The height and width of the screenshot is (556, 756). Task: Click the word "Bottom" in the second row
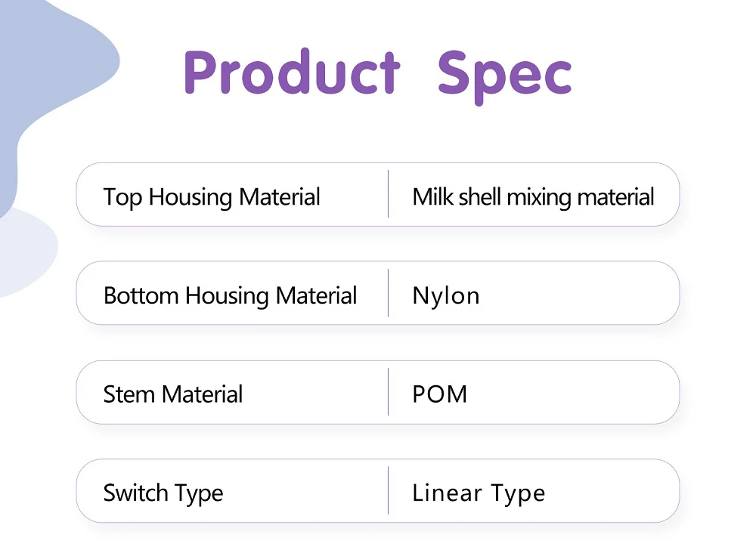tap(141, 295)
